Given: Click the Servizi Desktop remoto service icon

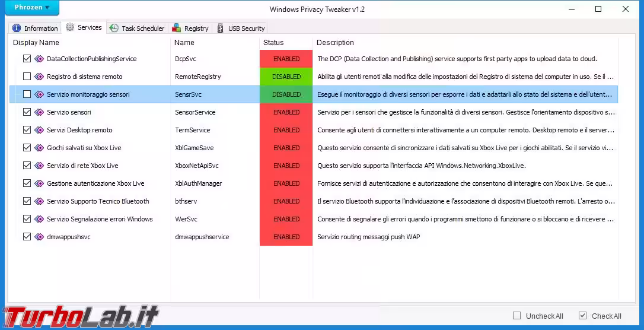Looking at the screenshot, I should [x=40, y=130].
